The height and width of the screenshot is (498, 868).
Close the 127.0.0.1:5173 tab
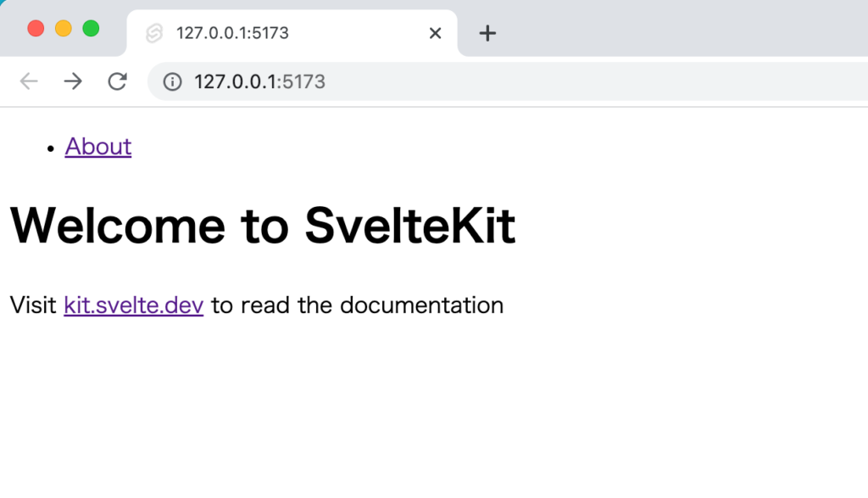click(435, 32)
